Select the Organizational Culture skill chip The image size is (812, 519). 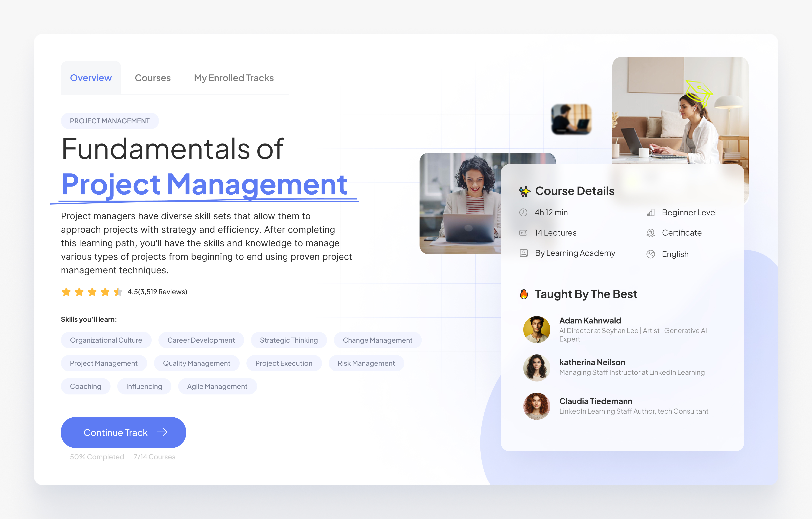(106, 340)
